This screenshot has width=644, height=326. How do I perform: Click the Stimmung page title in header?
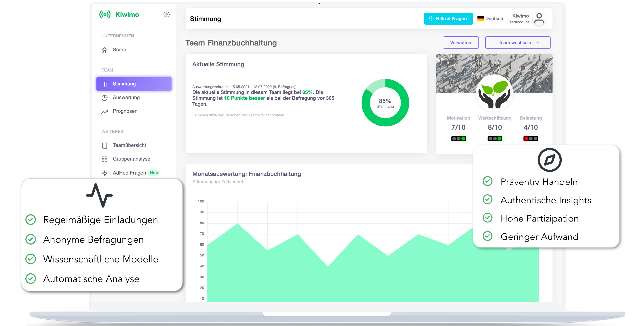click(x=206, y=19)
